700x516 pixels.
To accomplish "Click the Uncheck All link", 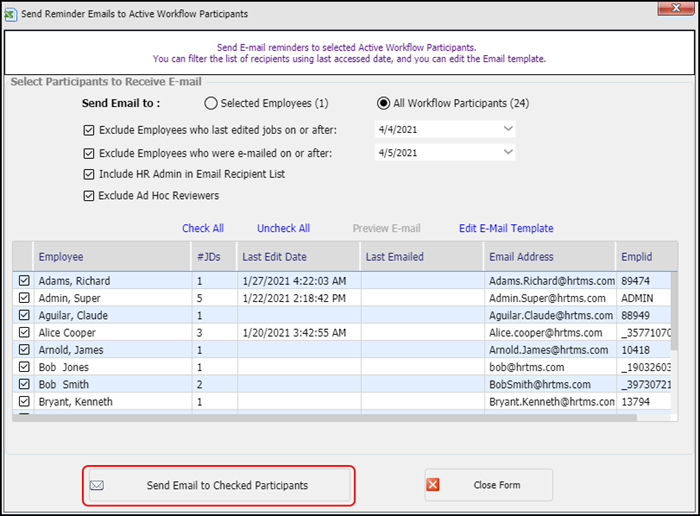I will click(283, 228).
